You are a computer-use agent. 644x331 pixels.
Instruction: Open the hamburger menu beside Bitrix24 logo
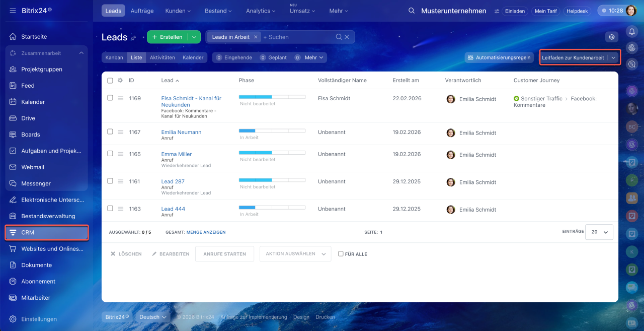(13, 11)
